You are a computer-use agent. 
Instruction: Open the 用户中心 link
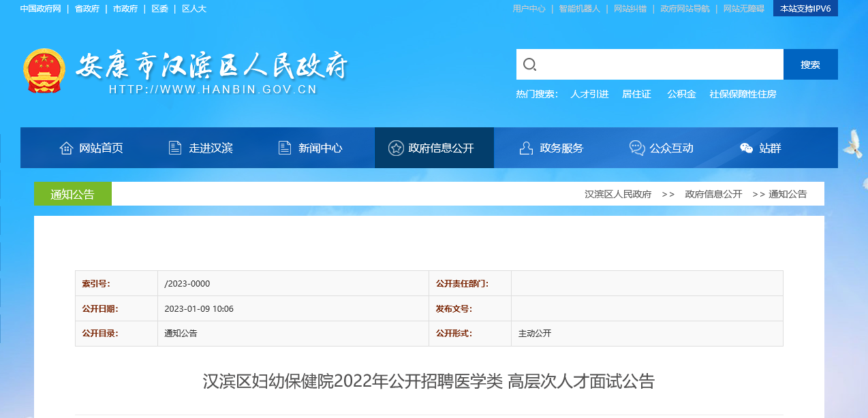point(529,9)
